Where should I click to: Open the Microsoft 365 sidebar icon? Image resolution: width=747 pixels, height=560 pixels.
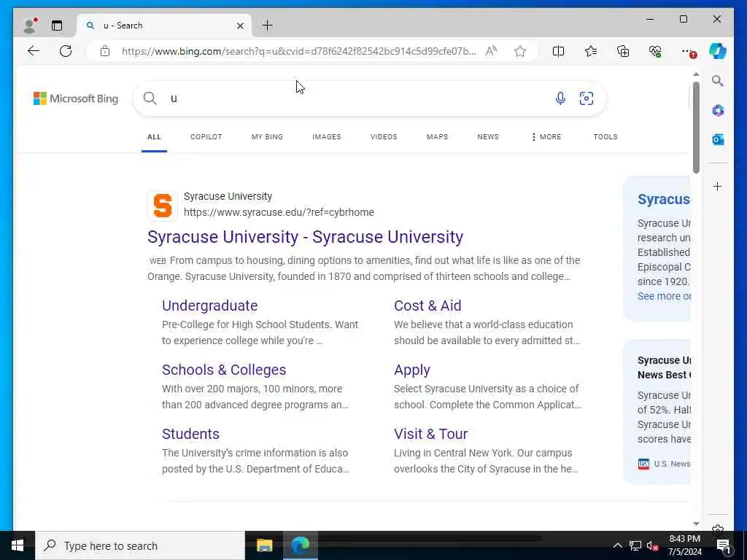pos(718,111)
